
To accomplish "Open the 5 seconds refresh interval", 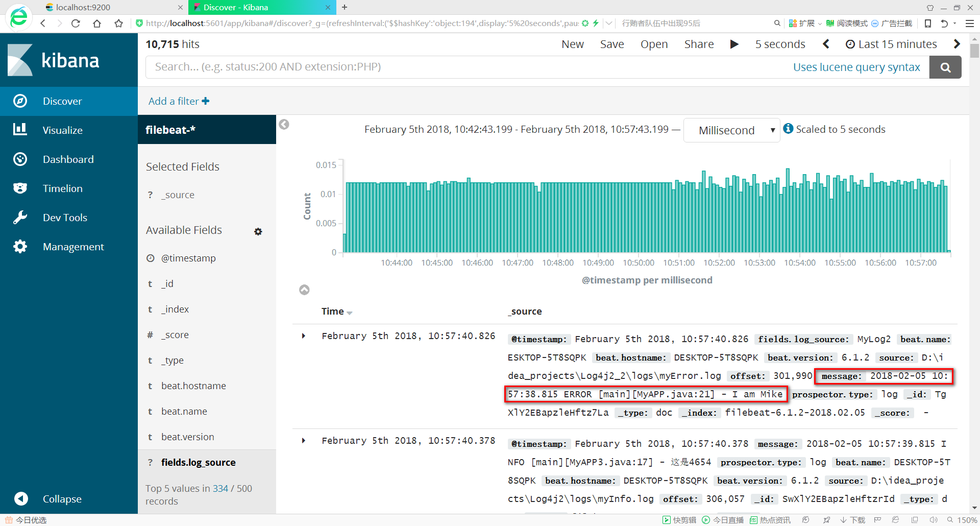I will coord(780,44).
